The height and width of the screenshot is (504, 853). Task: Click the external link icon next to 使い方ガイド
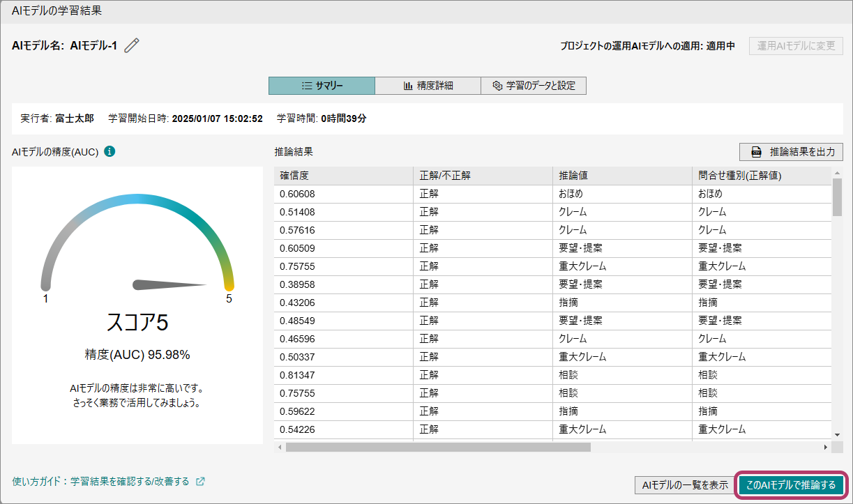(x=200, y=481)
